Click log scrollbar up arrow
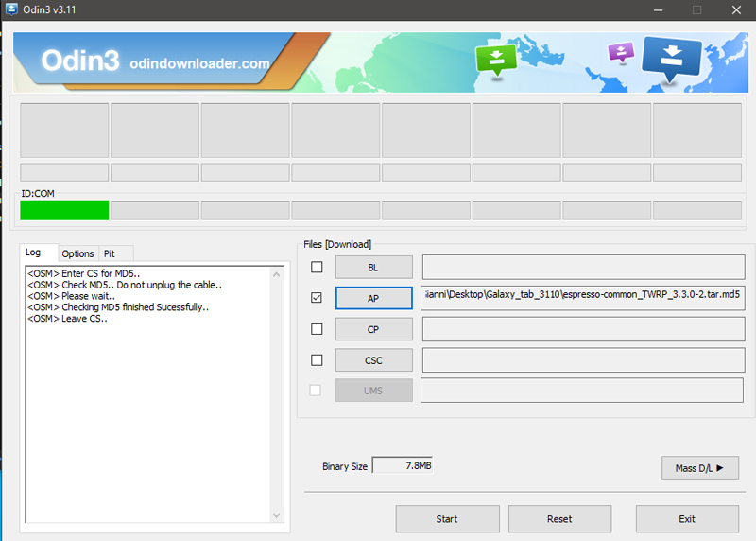This screenshot has width=756, height=541. pyautogui.click(x=276, y=274)
